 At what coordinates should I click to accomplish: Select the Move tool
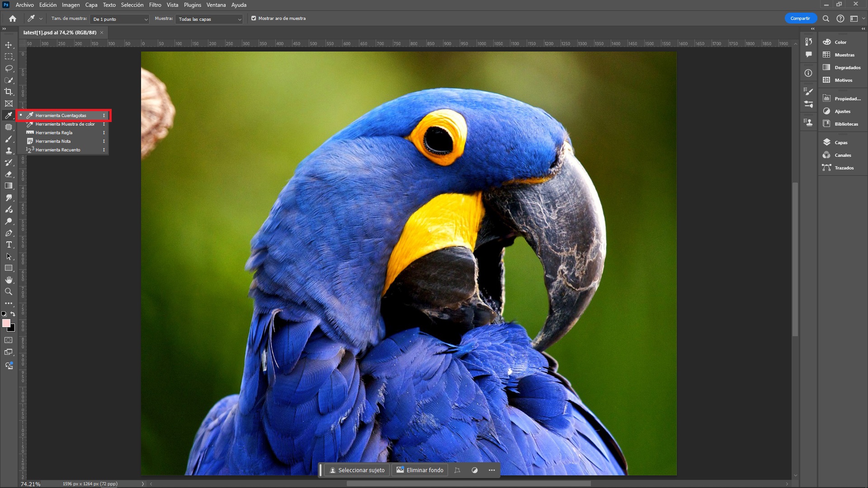point(9,45)
